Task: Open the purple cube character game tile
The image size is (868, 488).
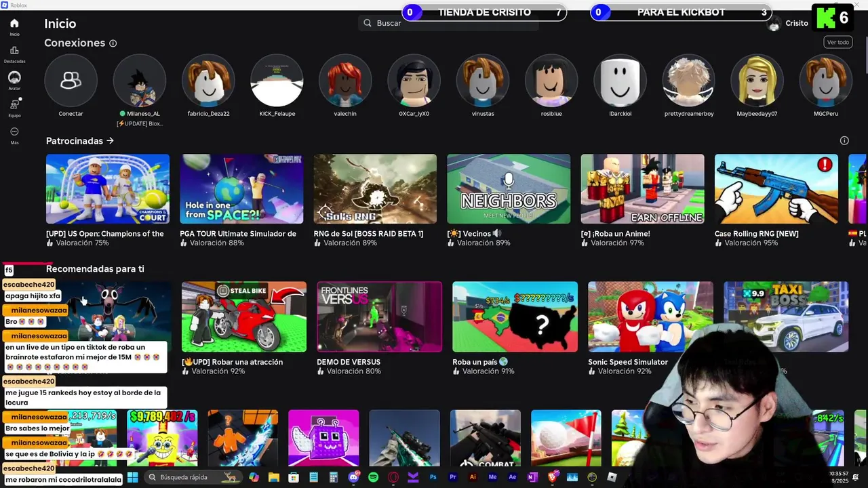Action: click(x=323, y=438)
